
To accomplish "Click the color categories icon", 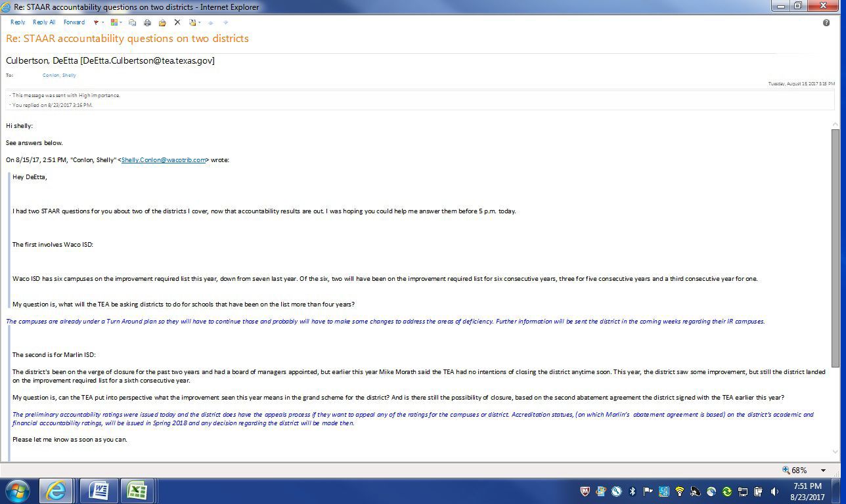I will 114,22.
